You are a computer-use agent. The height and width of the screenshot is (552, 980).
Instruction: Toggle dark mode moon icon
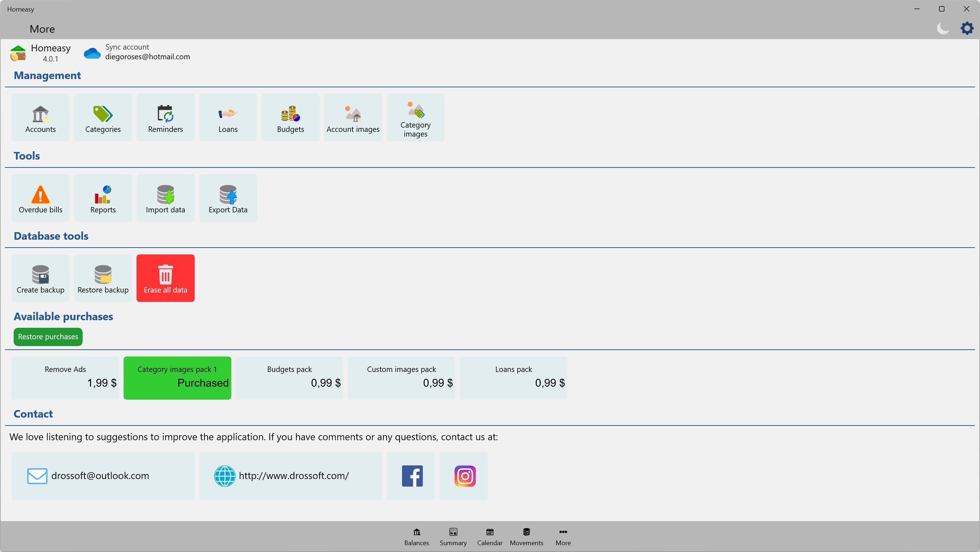[943, 28]
